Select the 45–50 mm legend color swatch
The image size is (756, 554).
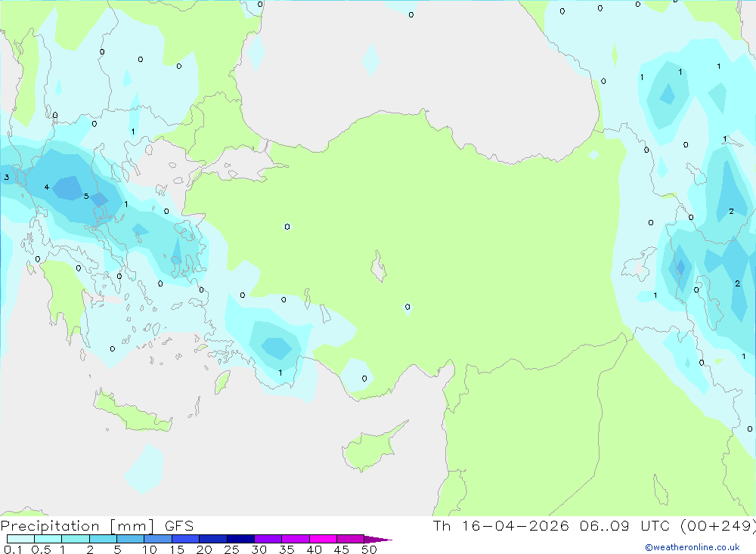coord(351,539)
